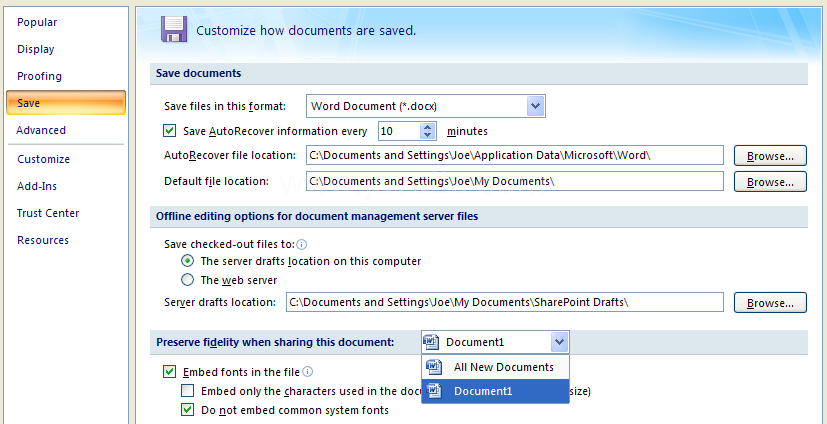This screenshot has height=424, width=827.
Task: Click the Default file location path field
Action: (515, 181)
